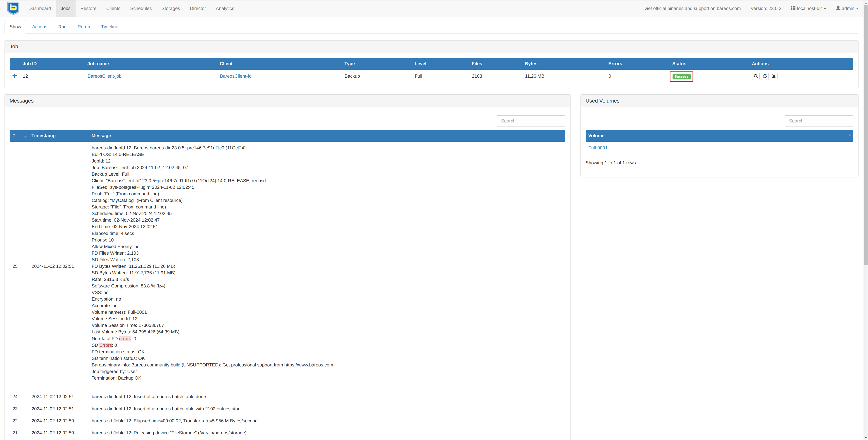Click the Bareos logo icon
Image resolution: width=868 pixels, height=440 pixels.
[x=13, y=8]
